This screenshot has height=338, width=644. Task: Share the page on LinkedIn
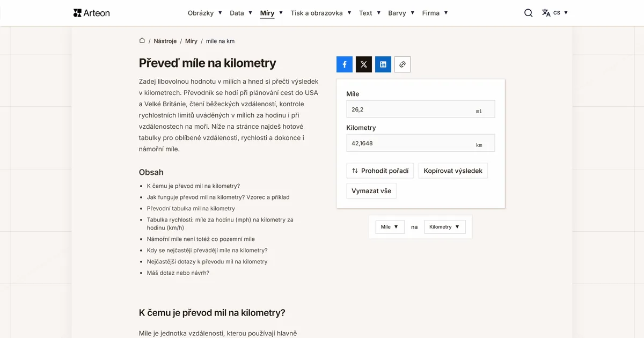point(383,64)
